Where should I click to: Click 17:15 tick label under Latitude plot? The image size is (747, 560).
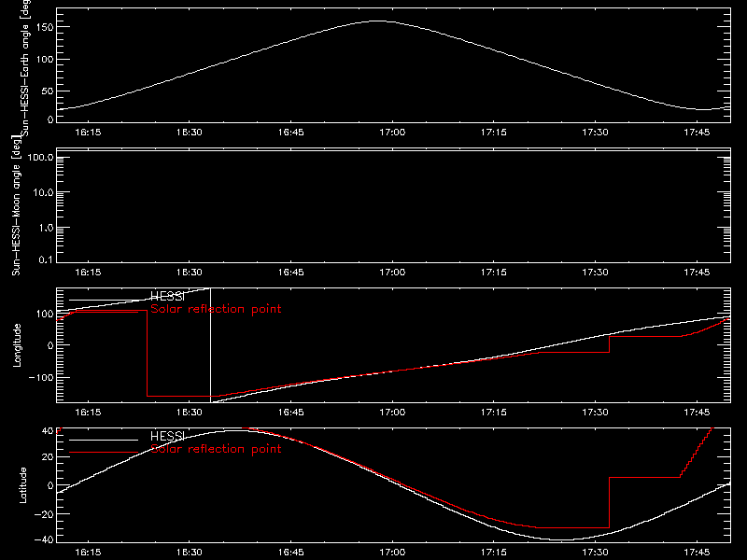coord(494,553)
